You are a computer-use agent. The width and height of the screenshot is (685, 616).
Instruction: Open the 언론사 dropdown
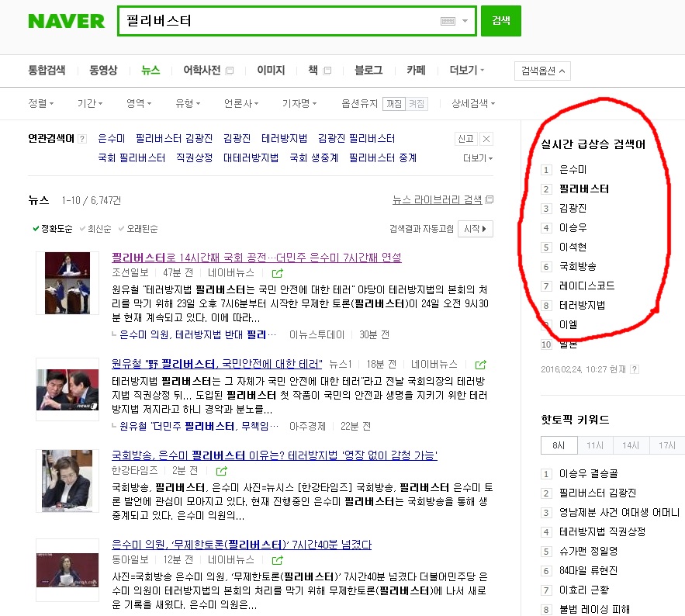241,103
